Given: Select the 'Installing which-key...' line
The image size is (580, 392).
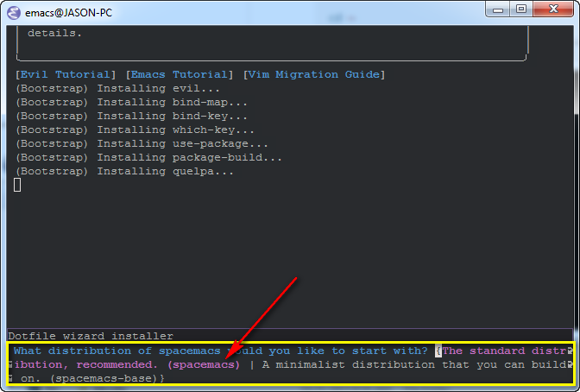Looking at the screenshot, I should pyautogui.click(x=135, y=130).
